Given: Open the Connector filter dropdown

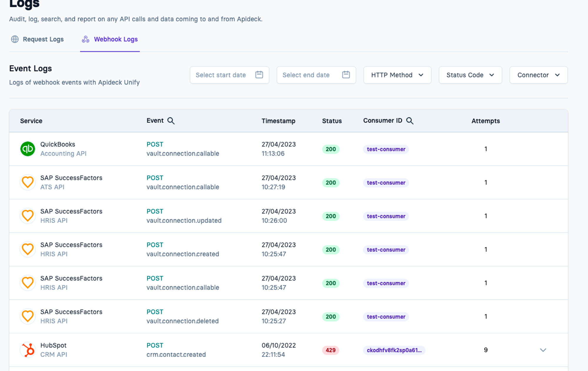Looking at the screenshot, I should (538, 75).
